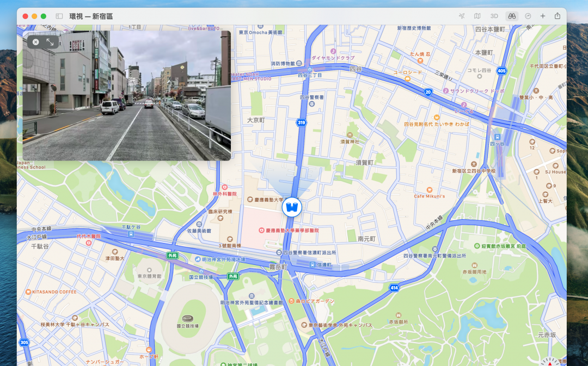This screenshot has width=588, height=366.
Task: Select the 慶應義塾大學醫學部醫院 hospital pin
Action: coord(261,231)
